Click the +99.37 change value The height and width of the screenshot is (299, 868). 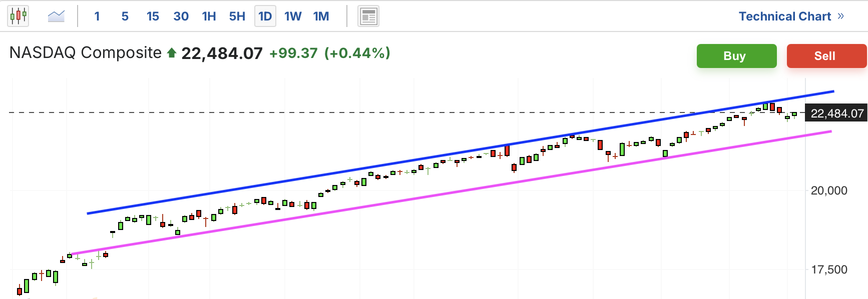point(293,53)
